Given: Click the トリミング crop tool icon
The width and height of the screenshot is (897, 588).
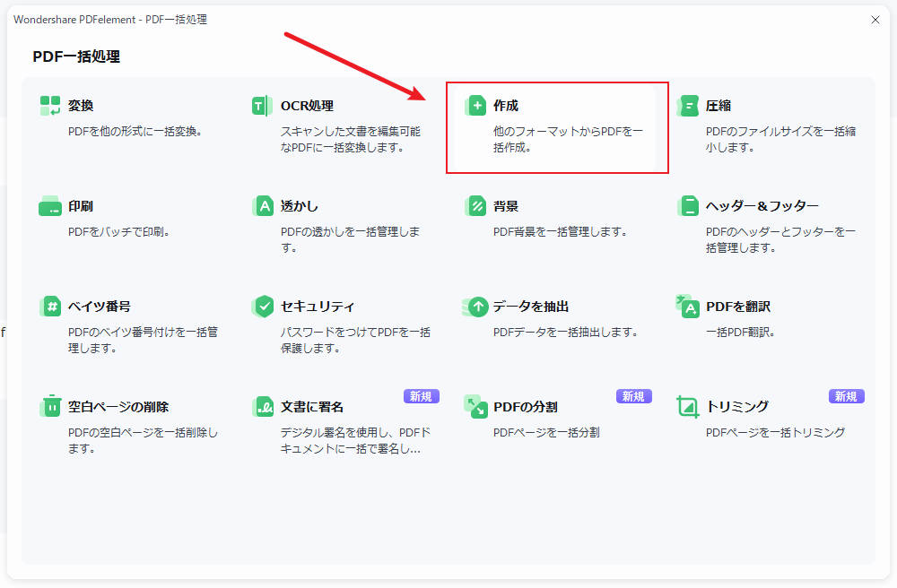Looking at the screenshot, I should 688,406.
